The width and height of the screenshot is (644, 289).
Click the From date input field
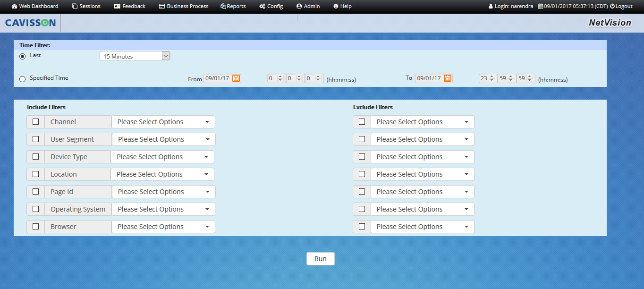(217, 78)
